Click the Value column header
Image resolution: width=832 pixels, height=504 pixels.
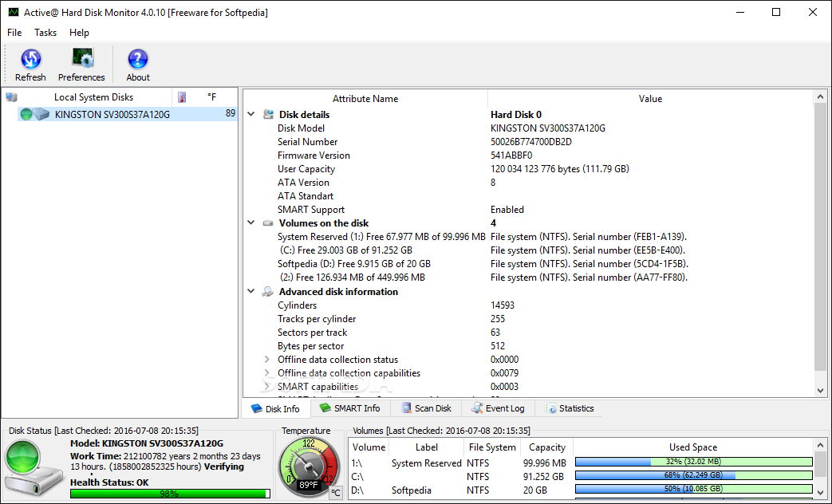pos(651,99)
